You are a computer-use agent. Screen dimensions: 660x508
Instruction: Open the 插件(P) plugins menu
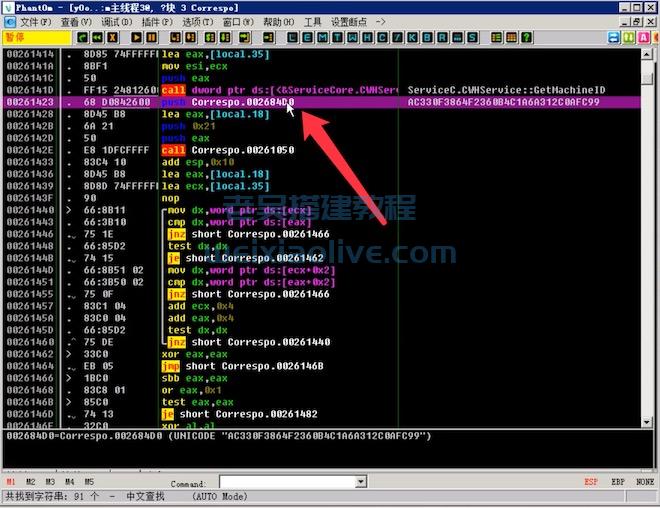pyautogui.click(x=155, y=21)
